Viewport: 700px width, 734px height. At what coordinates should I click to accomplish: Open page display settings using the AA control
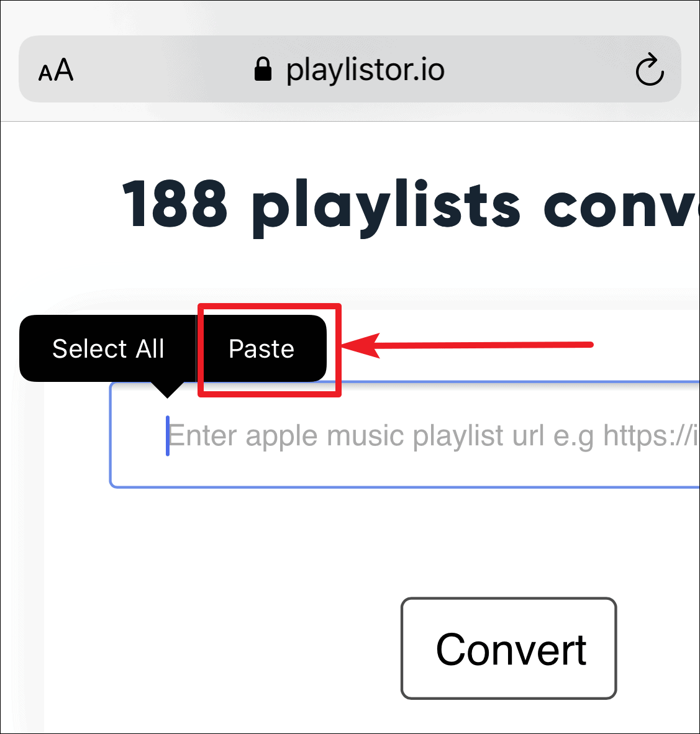pos(55,69)
